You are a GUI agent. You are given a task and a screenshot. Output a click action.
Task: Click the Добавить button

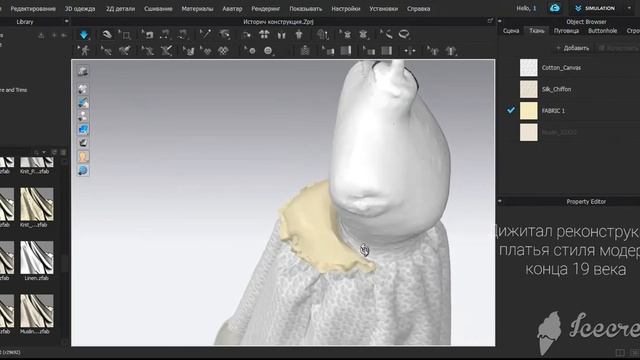point(573,48)
